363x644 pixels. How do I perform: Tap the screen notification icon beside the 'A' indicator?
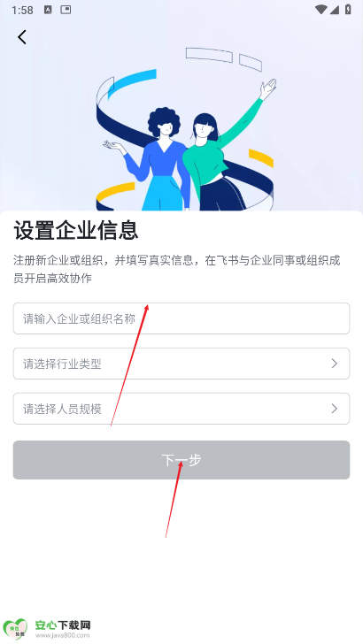click(66, 10)
